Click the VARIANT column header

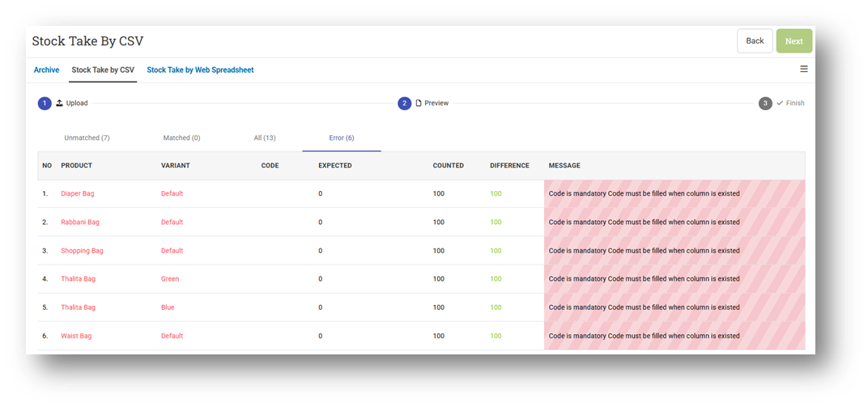(x=176, y=166)
